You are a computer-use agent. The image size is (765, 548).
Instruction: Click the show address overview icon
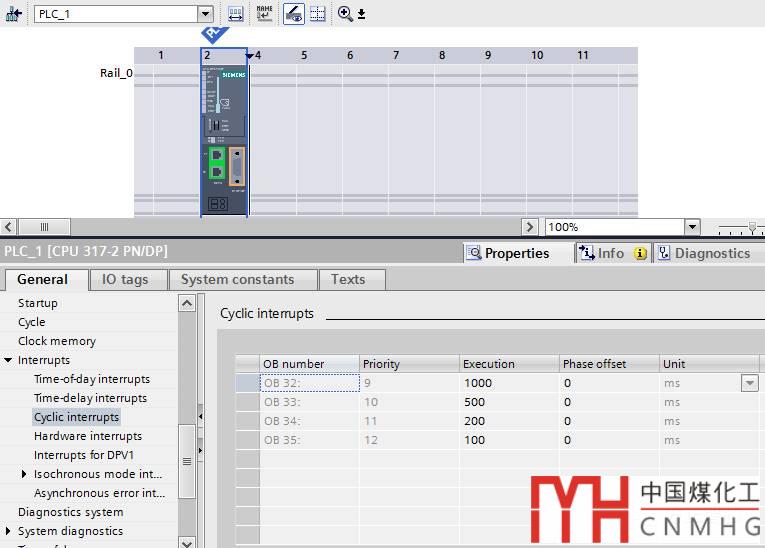pyautogui.click(x=235, y=14)
